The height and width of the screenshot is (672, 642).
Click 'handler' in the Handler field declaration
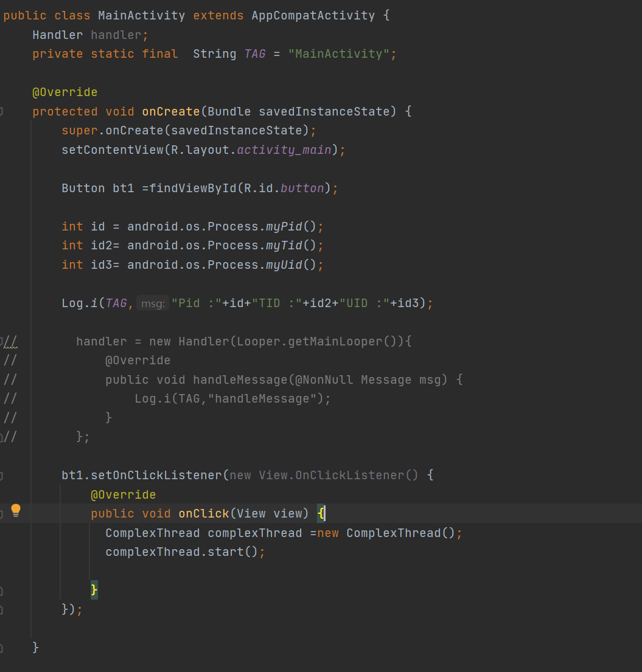116,35
